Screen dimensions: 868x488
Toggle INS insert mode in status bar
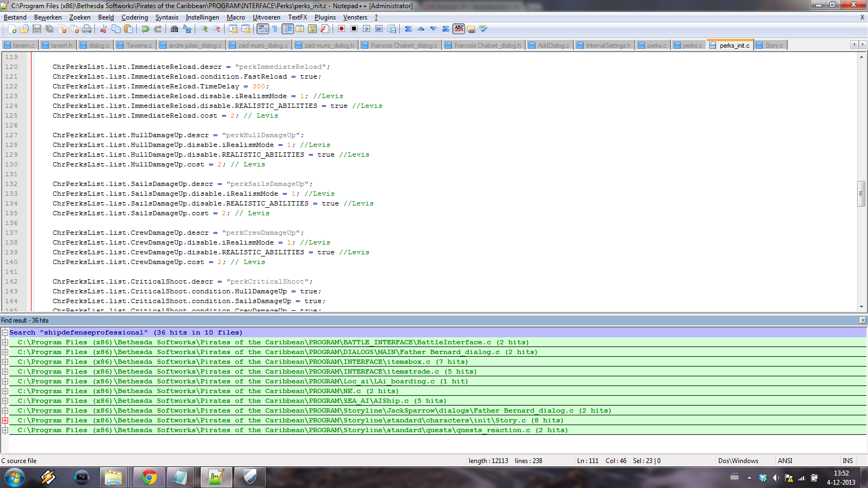tap(848, 461)
